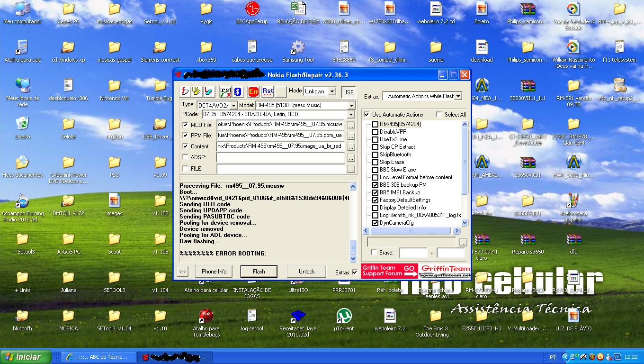644x364 pixels.
Task: Toggle the Extras checkbox beside Unlock
Action: coord(355,272)
